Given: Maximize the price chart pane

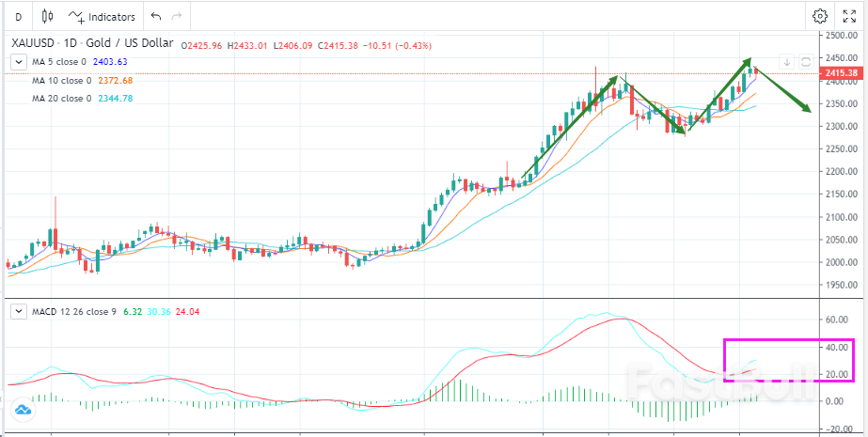Looking at the screenshot, I should (805, 61).
